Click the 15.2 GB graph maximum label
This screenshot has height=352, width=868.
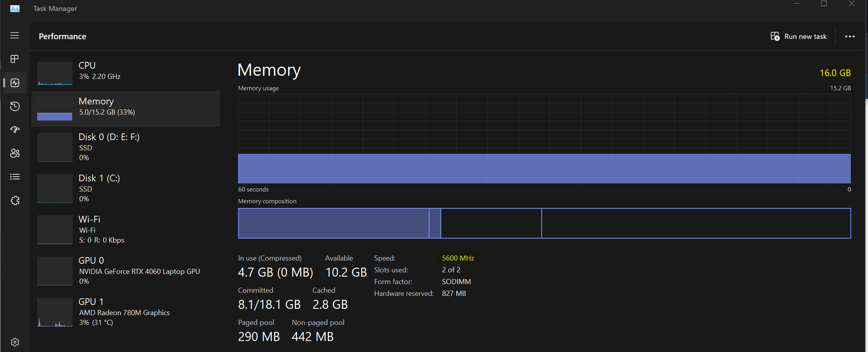pyautogui.click(x=841, y=88)
